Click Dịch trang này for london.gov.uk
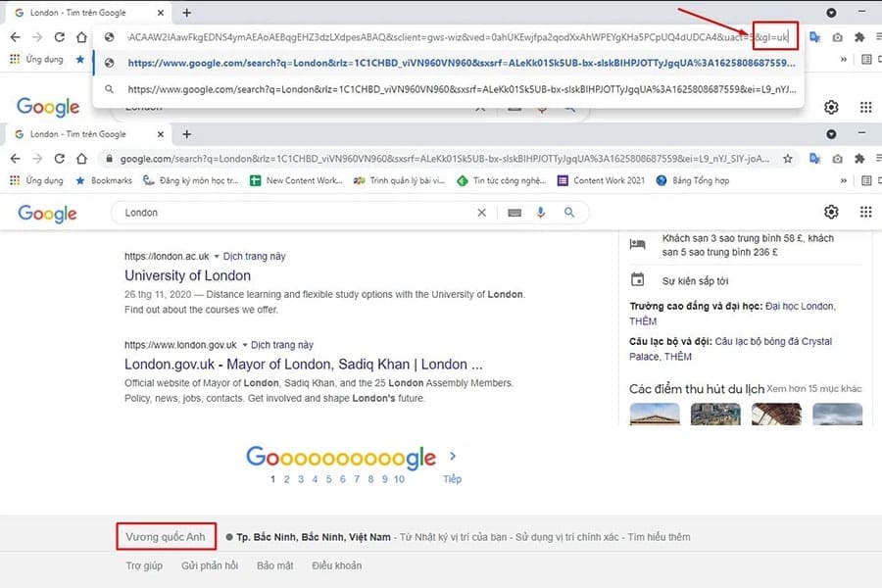The width and height of the screenshot is (882, 588). pyautogui.click(x=282, y=345)
